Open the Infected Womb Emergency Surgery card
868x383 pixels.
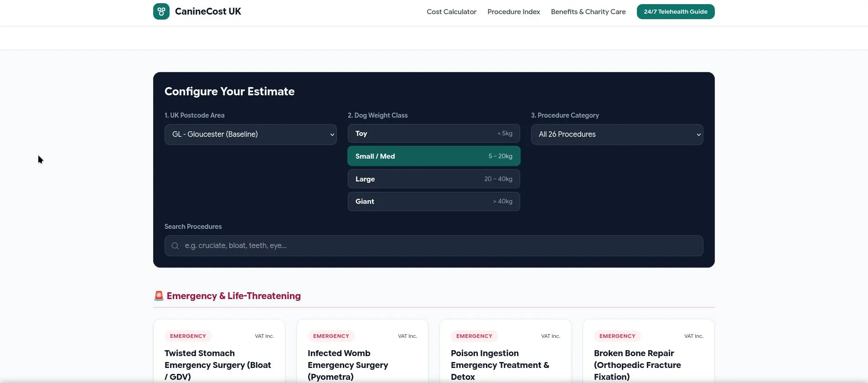click(362, 351)
